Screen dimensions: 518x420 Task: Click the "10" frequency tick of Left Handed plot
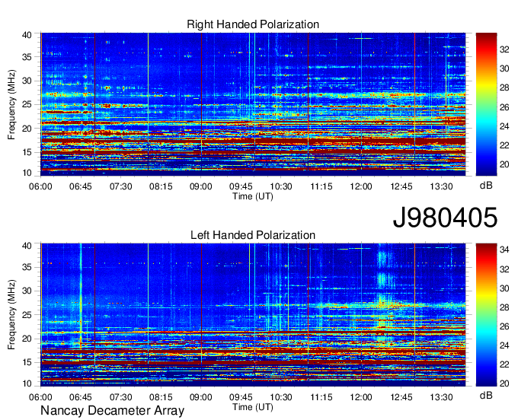coord(27,383)
